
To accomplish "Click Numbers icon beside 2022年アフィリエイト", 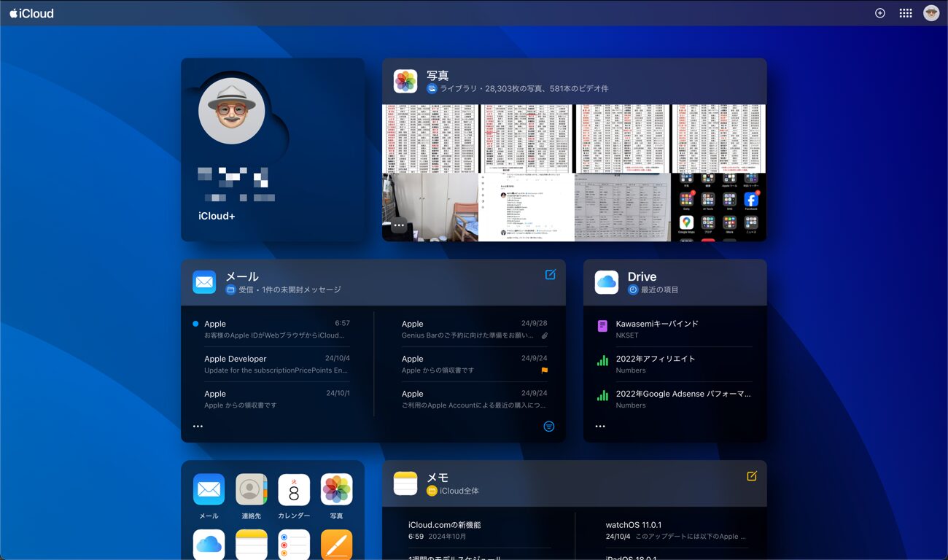I will (602, 361).
